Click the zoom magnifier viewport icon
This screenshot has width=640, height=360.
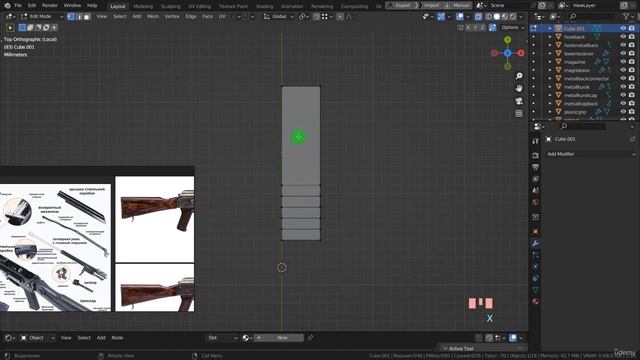coord(519,76)
